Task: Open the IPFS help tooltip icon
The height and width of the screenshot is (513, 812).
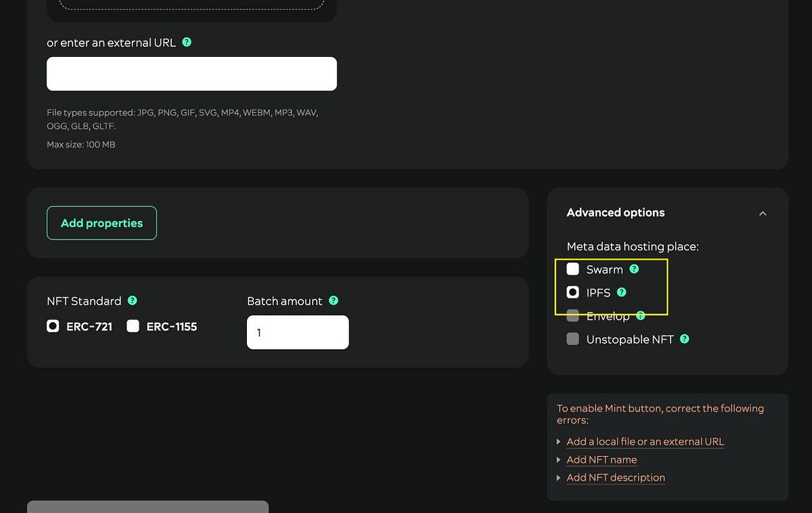Action: [621, 292]
